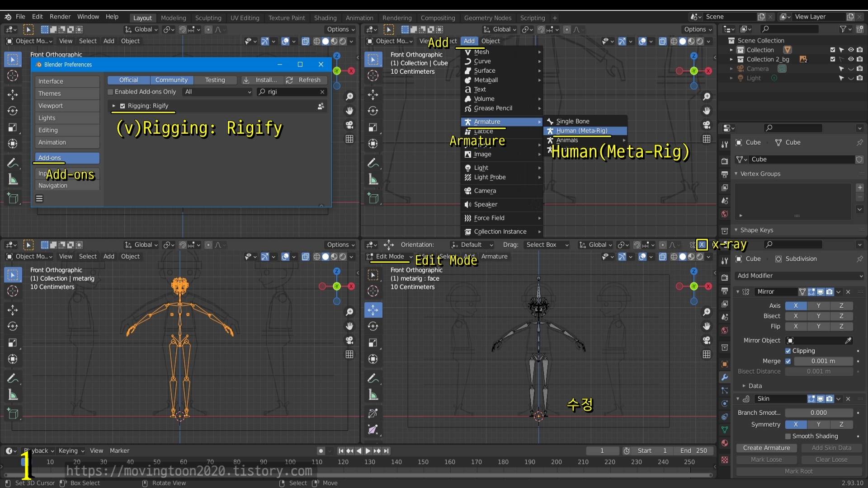Click the add-on search field

(x=292, y=92)
